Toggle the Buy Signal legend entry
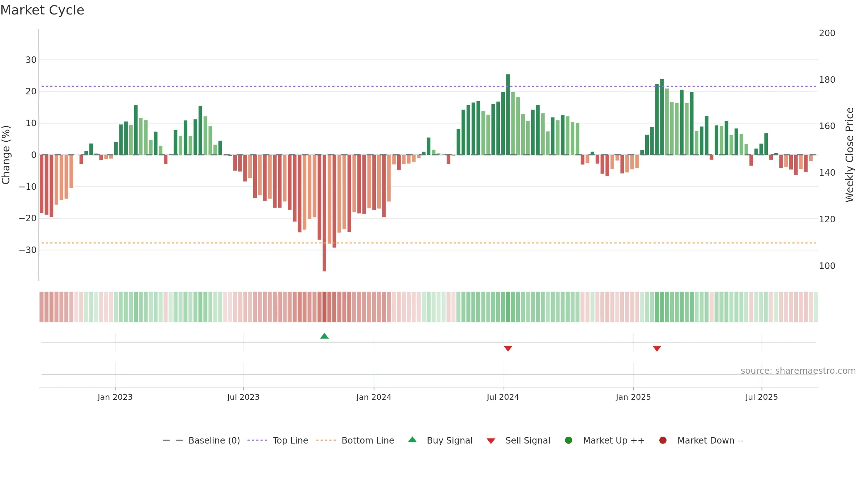Viewport: 868px width, 488px height. tap(440, 440)
